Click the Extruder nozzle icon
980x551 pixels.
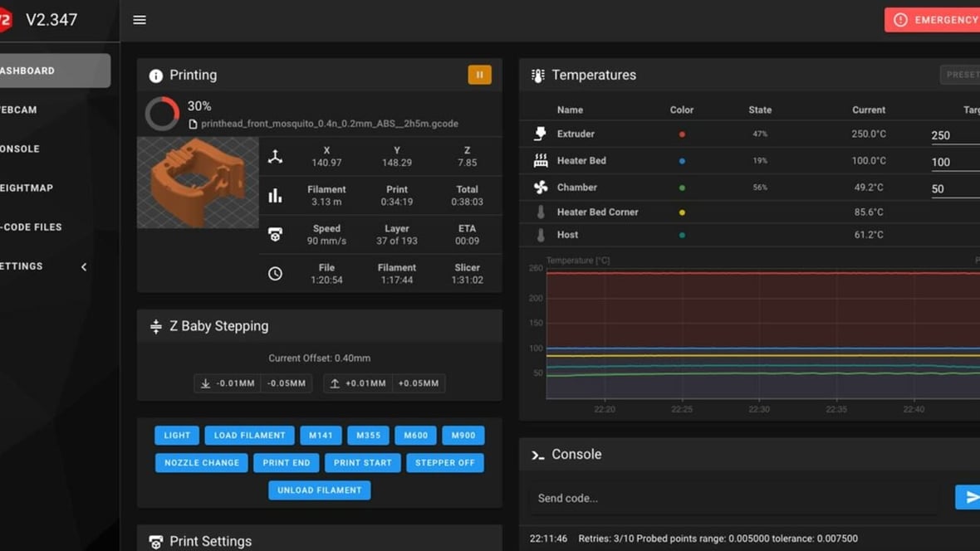click(541, 134)
